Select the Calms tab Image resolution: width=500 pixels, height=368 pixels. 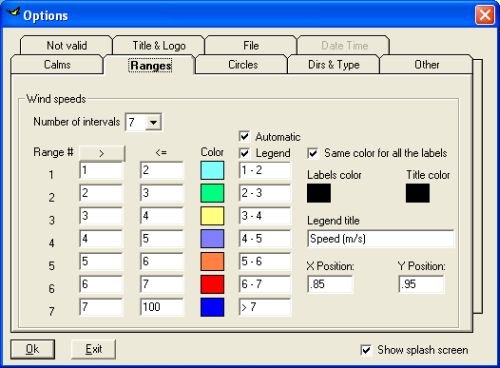57,64
